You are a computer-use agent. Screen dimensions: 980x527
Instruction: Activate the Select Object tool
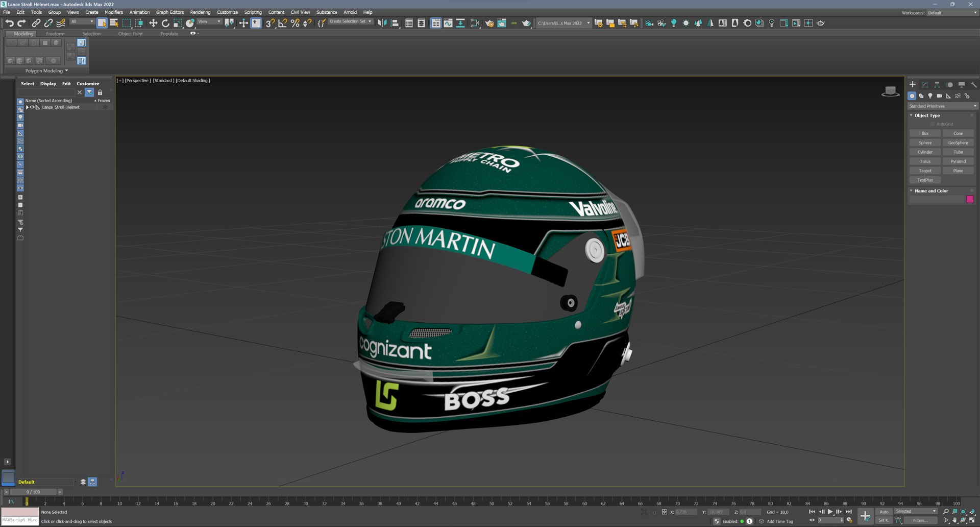pos(102,23)
